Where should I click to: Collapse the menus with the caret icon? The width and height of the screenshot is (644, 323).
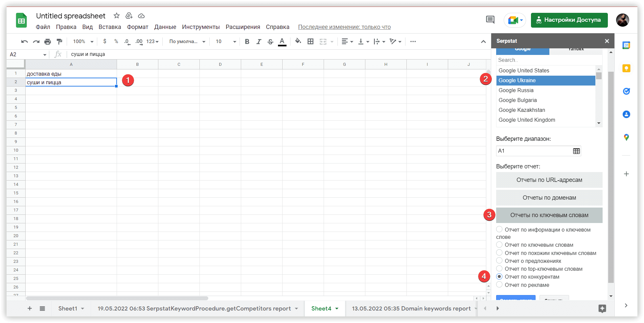click(x=483, y=41)
